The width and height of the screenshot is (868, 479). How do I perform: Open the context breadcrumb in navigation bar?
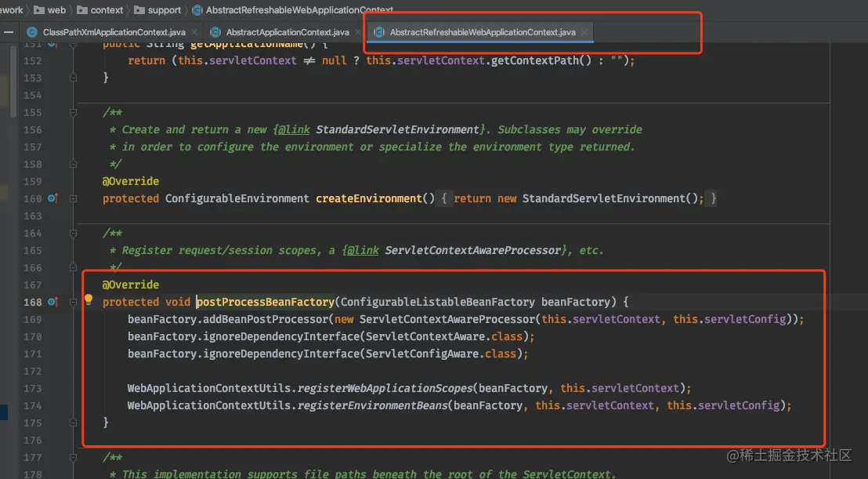[107, 10]
